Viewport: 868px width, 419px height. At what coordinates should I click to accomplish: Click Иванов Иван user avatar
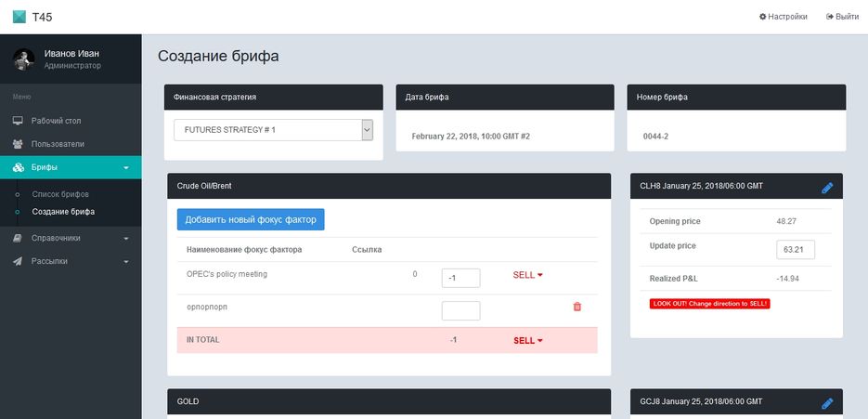click(x=24, y=59)
